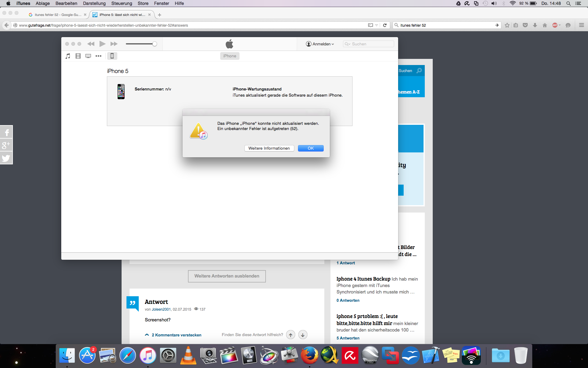
Task: Reload the gutefrage page
Action: [385, 25]
